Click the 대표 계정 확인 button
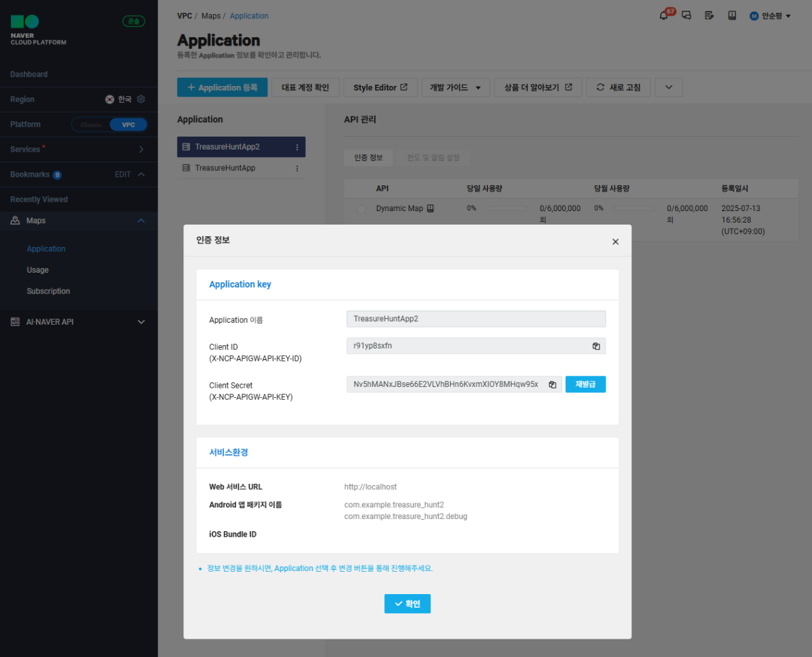This screenshot has width=812, height=657. coord(305,87)
